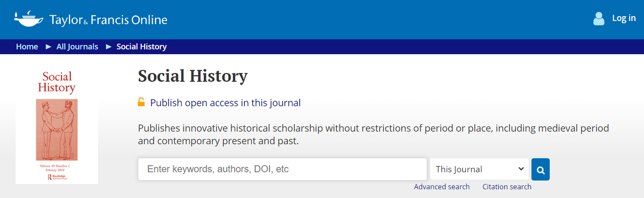Open the Advanced search link
The height and width of the screenshot is (198, 644).
441,187
